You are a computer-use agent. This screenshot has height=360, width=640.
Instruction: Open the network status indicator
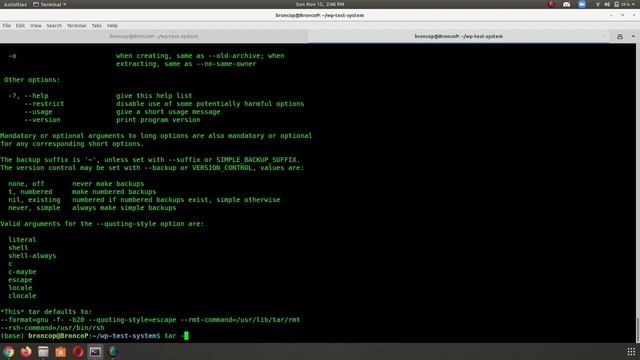coord(598,4)
